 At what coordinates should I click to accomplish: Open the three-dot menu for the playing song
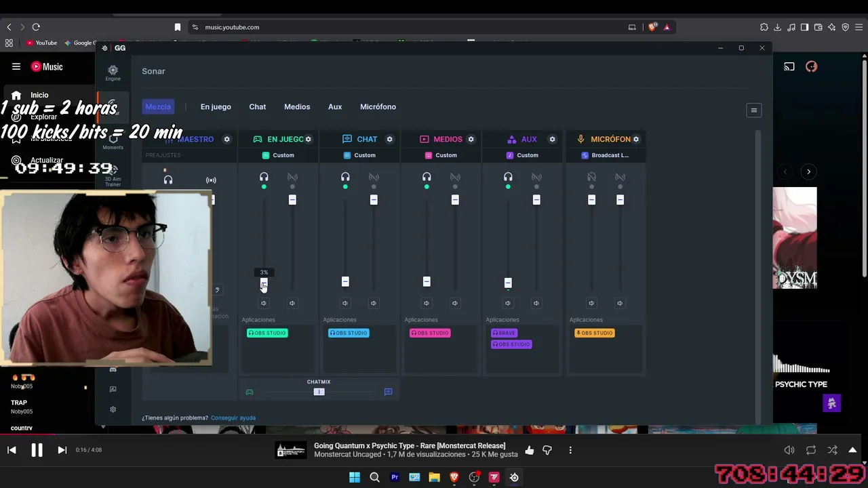[x=570, y=450]
